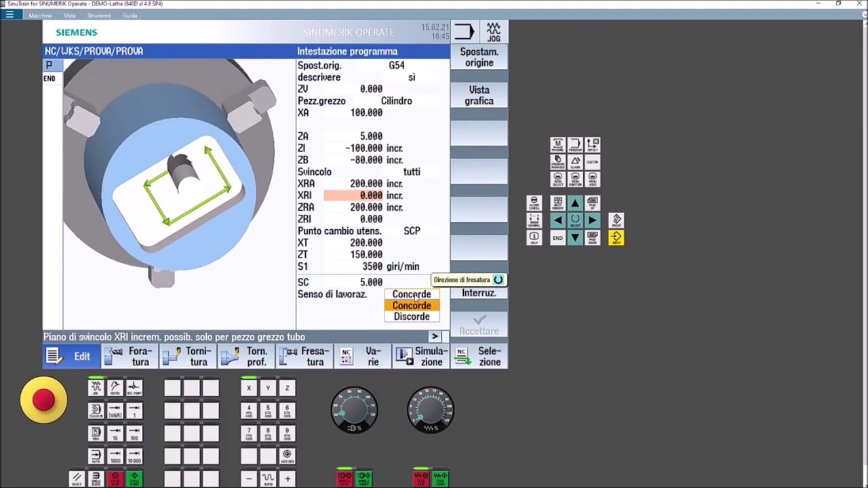The width and height of the screenshot is (868, 488).
Task: Choose Discorde in dropdown list
Action: click(412, 317)
